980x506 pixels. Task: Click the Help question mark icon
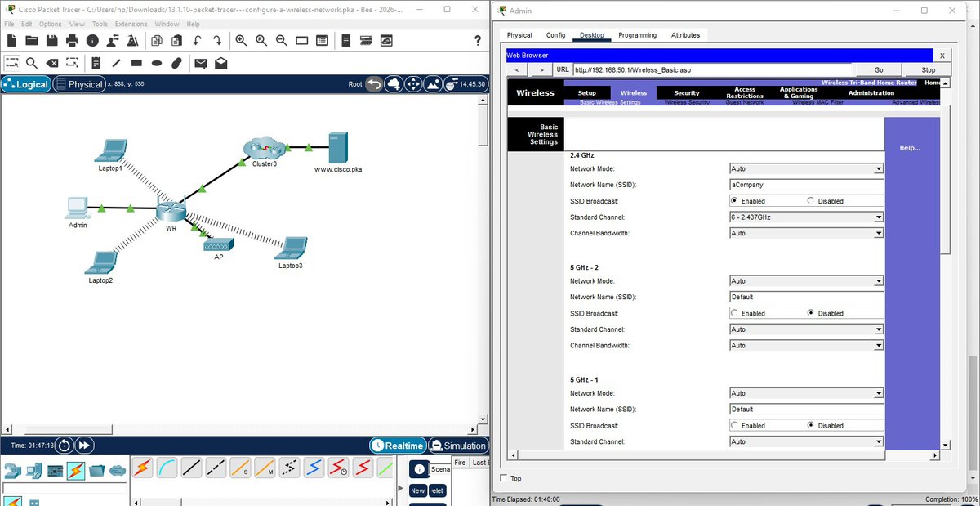click(x=477, y=41)
